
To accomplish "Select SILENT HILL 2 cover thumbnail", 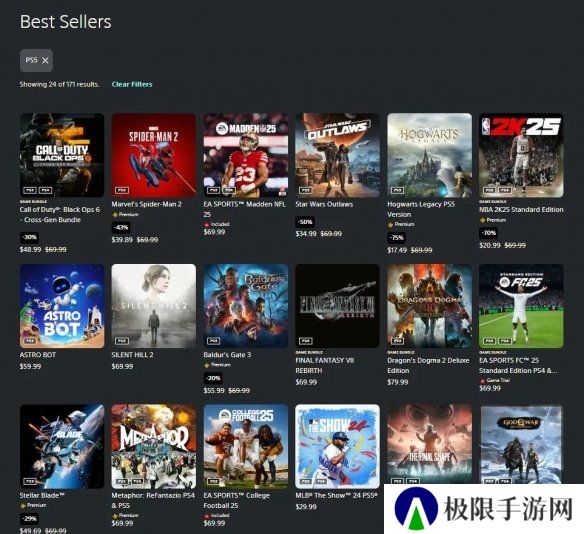I will point(154,306).
